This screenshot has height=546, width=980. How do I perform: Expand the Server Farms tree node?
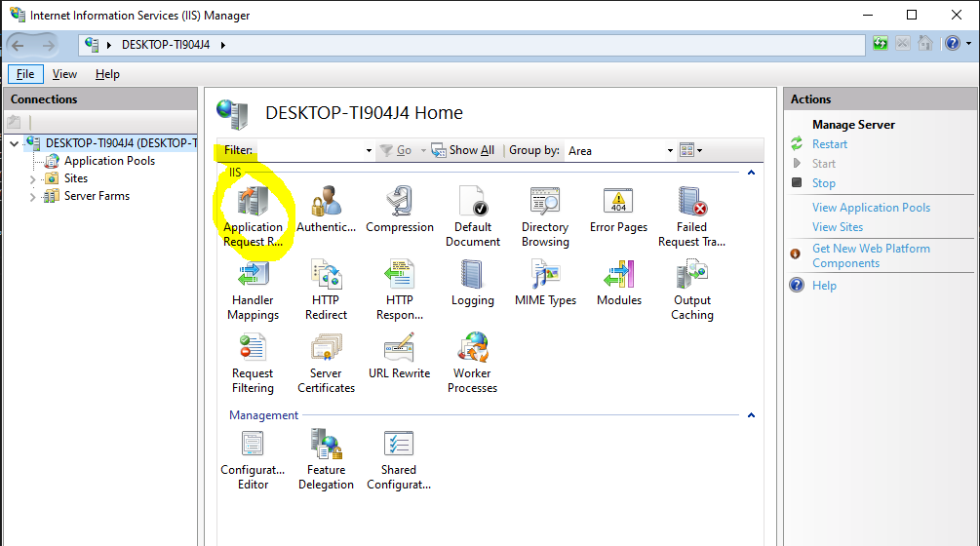click(32, 197)
